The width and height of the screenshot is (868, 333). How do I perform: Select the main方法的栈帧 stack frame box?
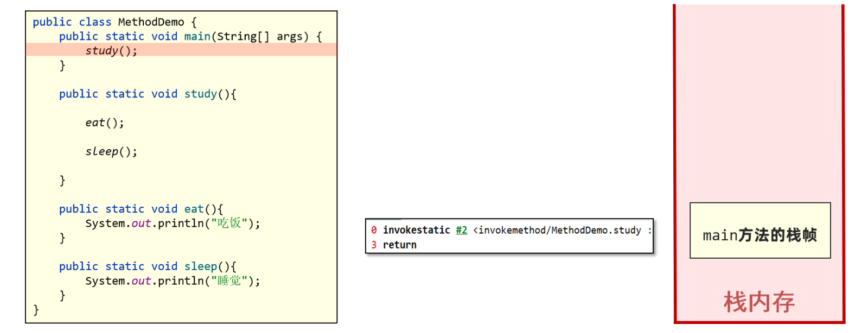760,230
